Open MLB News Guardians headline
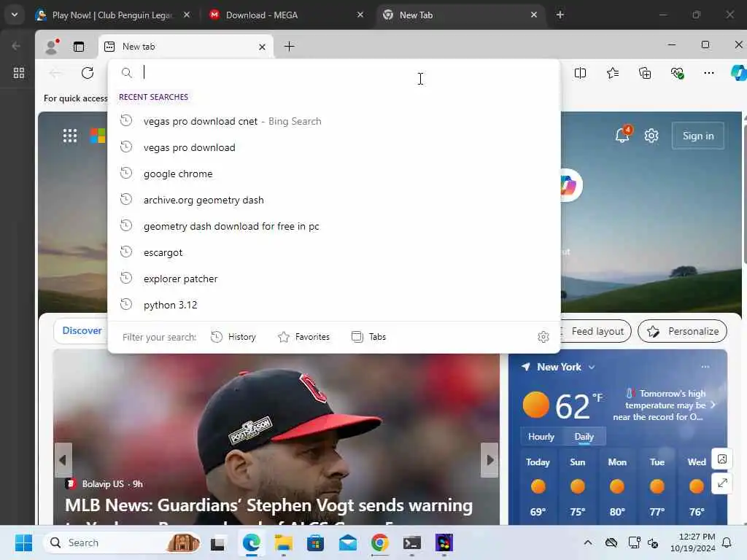 [x=268, y=506]
